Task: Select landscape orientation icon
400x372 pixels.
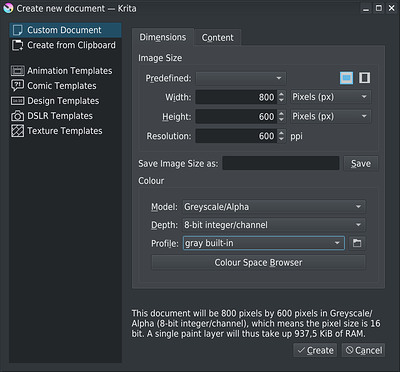Action: (x=346, y=78)
